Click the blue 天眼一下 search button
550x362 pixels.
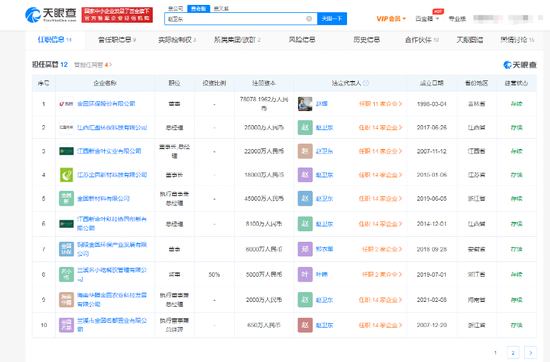(332, 19)
